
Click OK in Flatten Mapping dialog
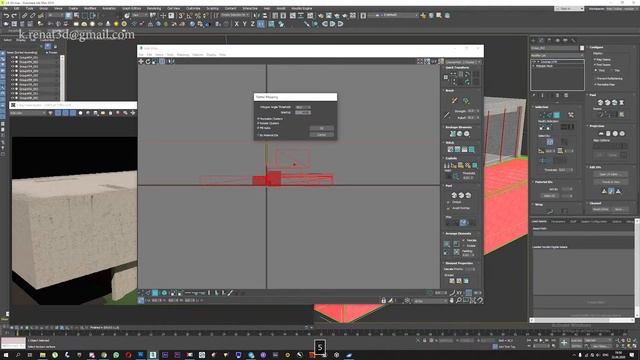tap(321, 129)
